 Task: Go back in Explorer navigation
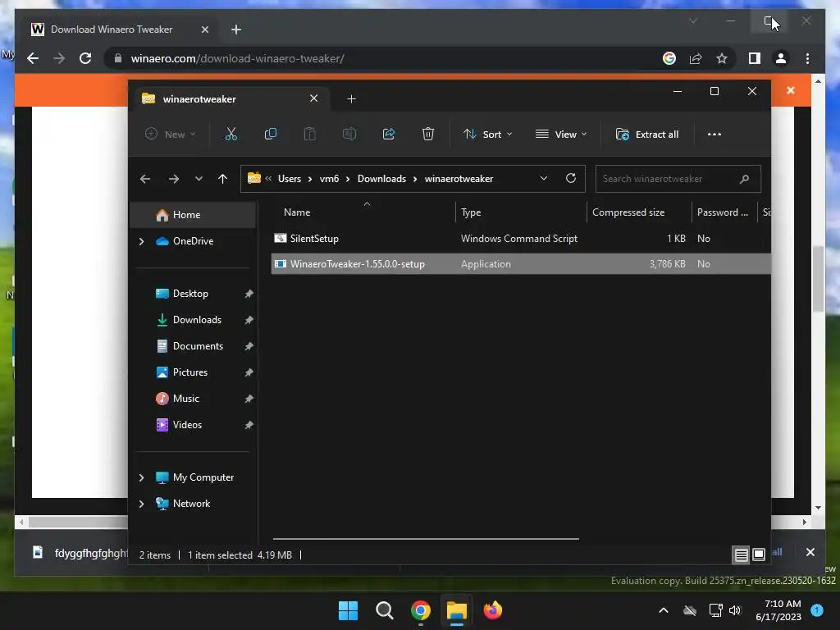pyautogui.click(x=144, y=179)
